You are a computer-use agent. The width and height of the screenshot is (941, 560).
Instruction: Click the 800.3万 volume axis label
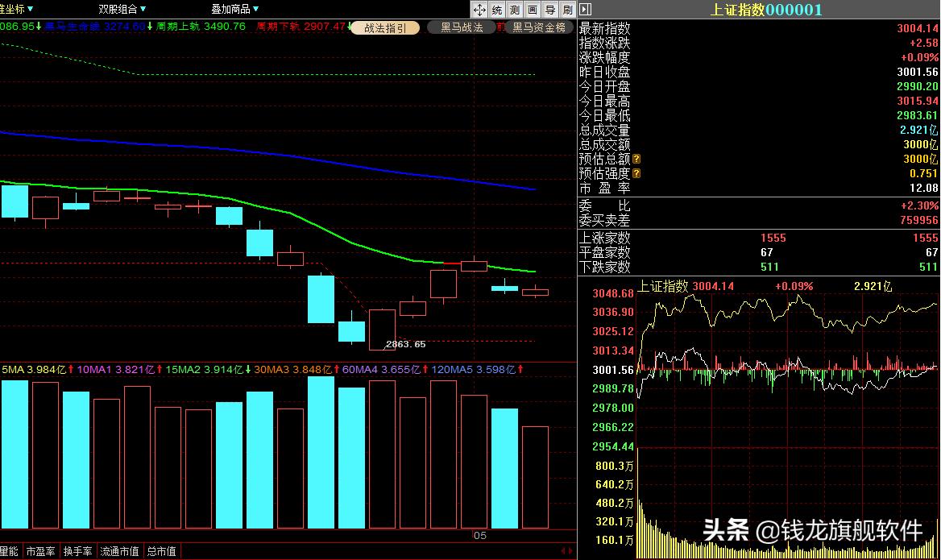pyautogui.click(x=614, y=466)
